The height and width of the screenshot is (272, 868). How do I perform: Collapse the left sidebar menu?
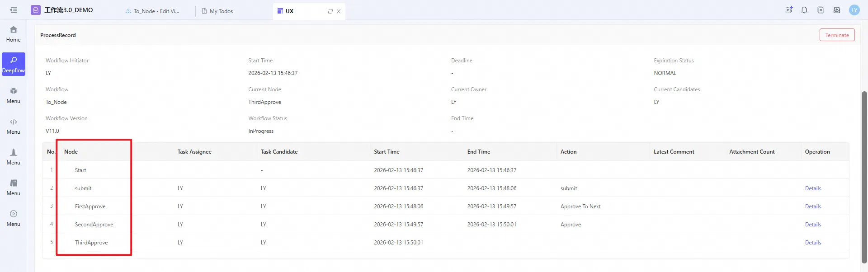[14, 10]
